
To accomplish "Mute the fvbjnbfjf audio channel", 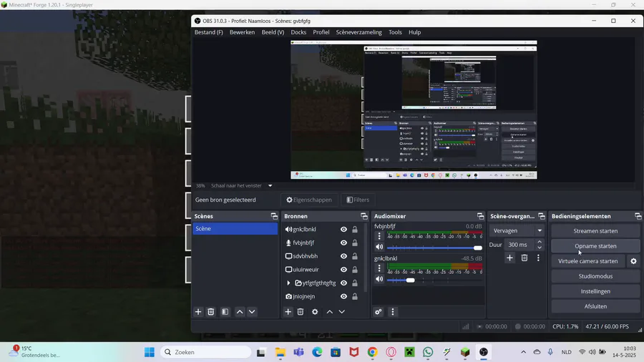I will point(379,247).
